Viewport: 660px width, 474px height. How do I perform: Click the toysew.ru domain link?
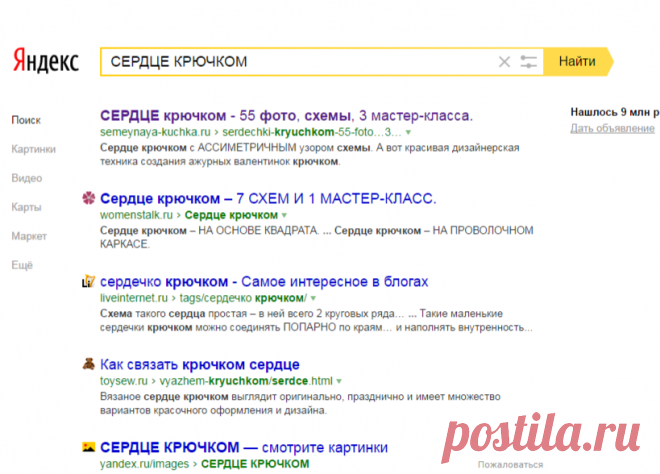click(x=124, y=381)
